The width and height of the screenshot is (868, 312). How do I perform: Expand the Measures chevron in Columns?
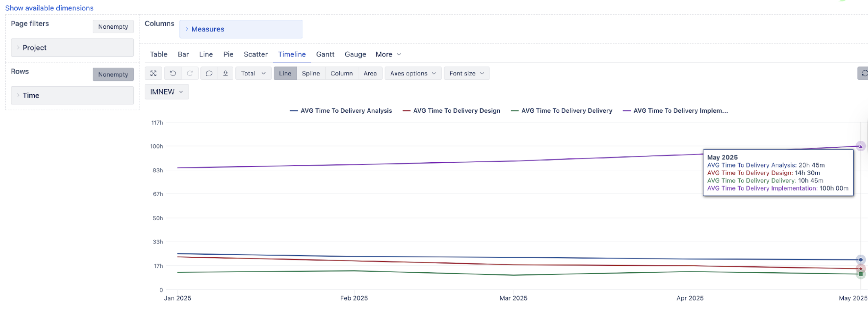(187, 29)
